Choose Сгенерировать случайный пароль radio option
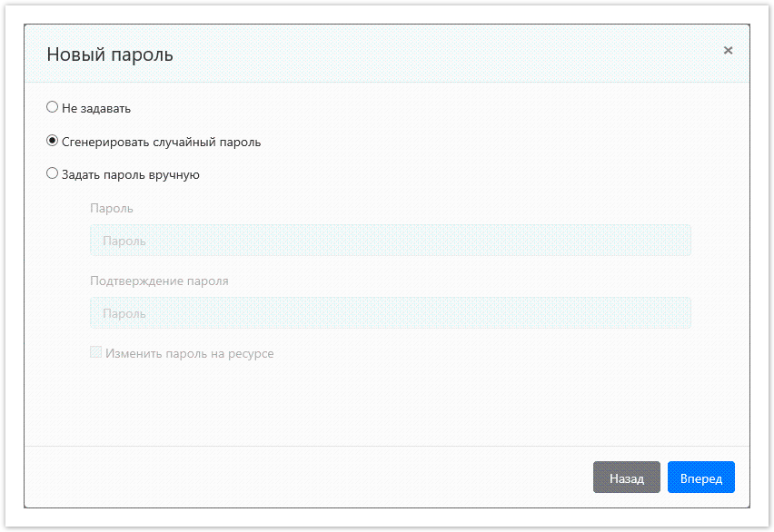This screenshot has height=532, width=774. pos(52,141)
